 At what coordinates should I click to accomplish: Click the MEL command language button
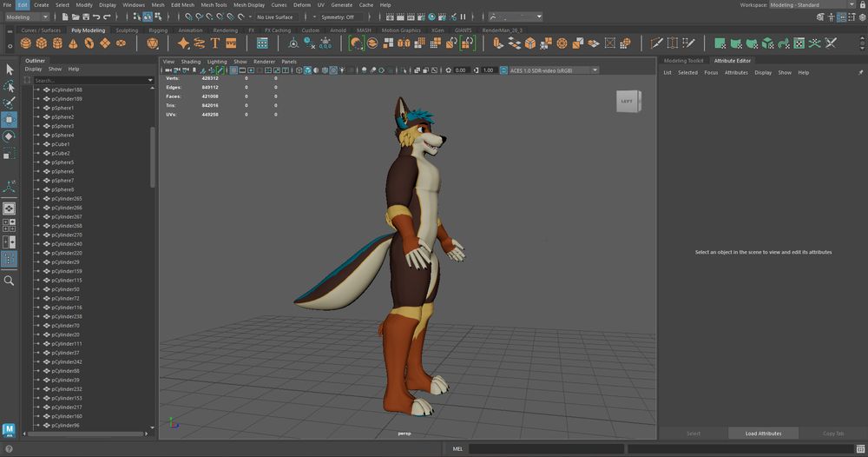tap(457, 448)
